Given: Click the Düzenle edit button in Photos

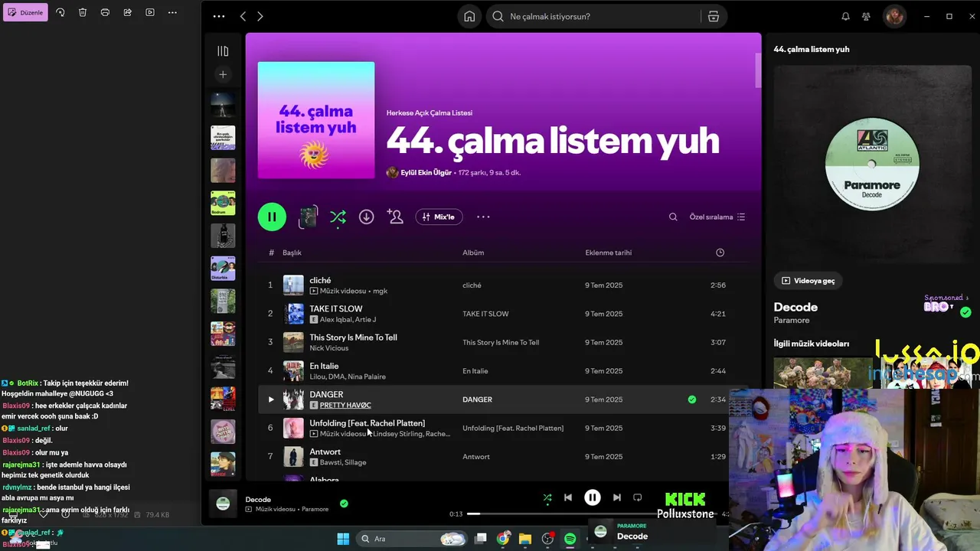Looking at the screenshot, I should 25,12.
